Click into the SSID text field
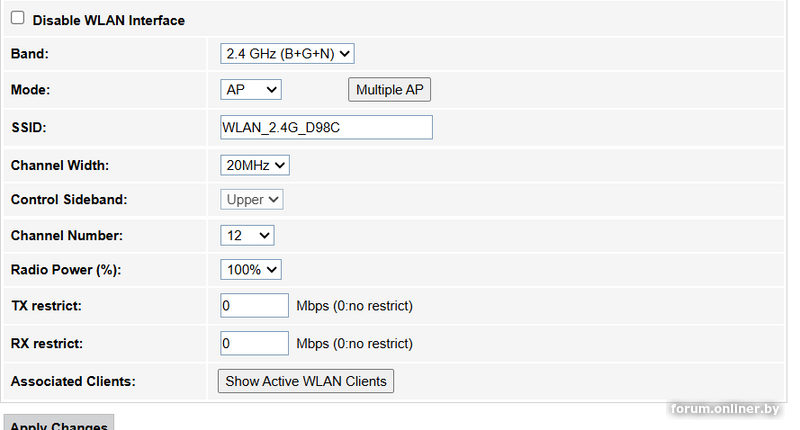This screenshot has height=430, width=800. coord(326,127)
